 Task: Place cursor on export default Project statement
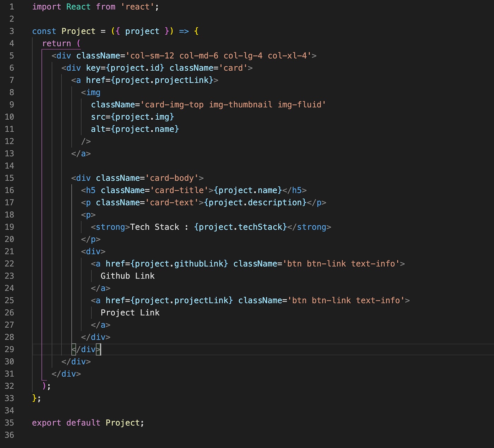click(88, 423)
